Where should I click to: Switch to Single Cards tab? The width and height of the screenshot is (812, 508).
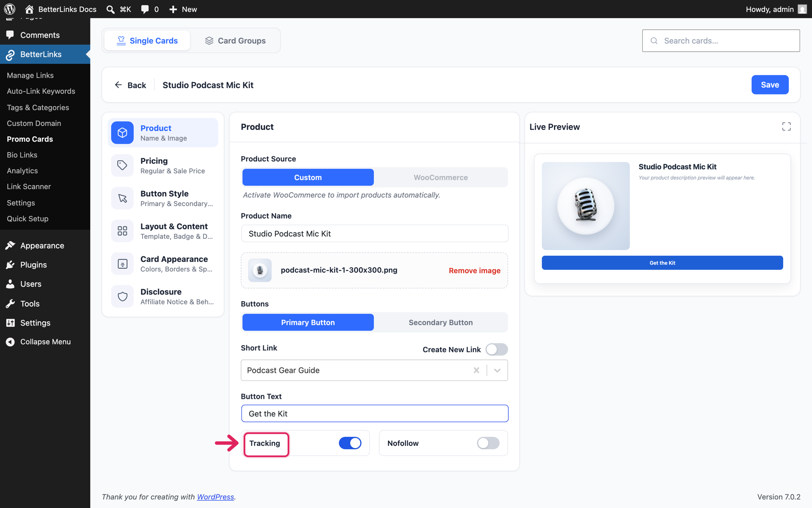pos(147,41)
